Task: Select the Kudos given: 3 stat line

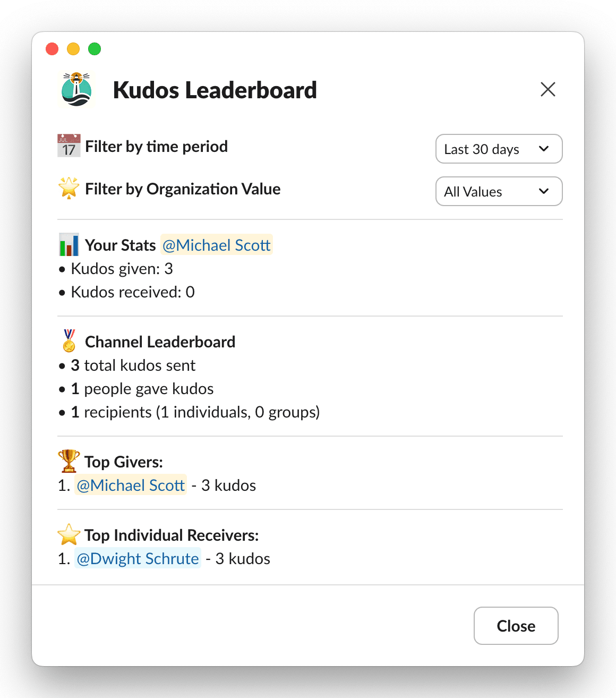Action: pos(120,269)
